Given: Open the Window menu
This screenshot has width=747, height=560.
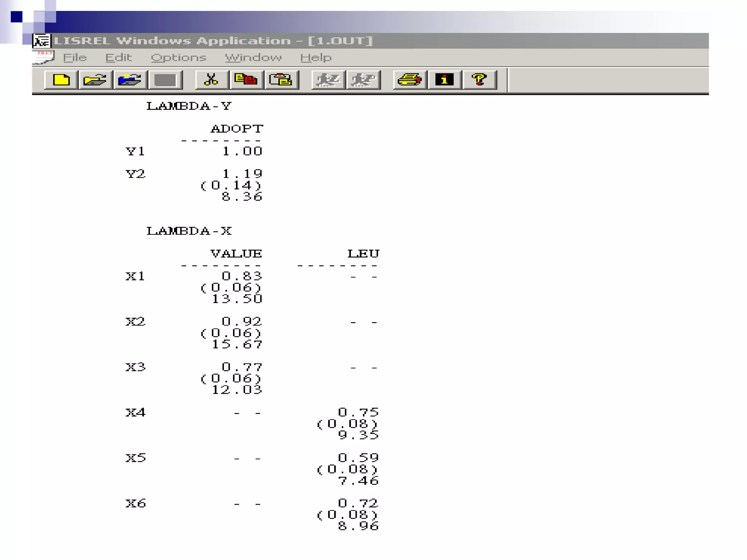Looking at the screenshot, I should (253, 58).
